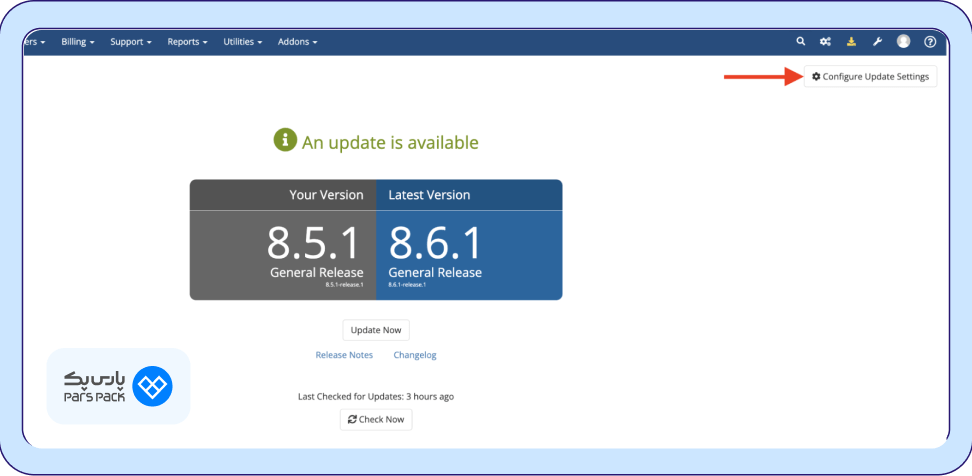
Task: Open the help question mark icon
Action: [930, 42]
